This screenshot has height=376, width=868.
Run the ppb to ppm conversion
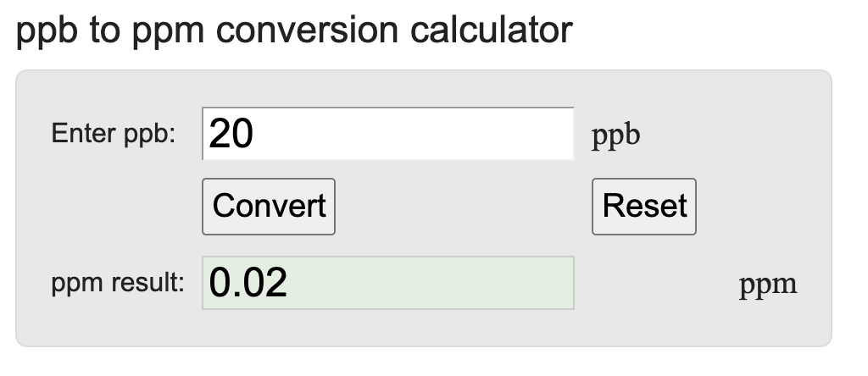click(x=269, y=206)
